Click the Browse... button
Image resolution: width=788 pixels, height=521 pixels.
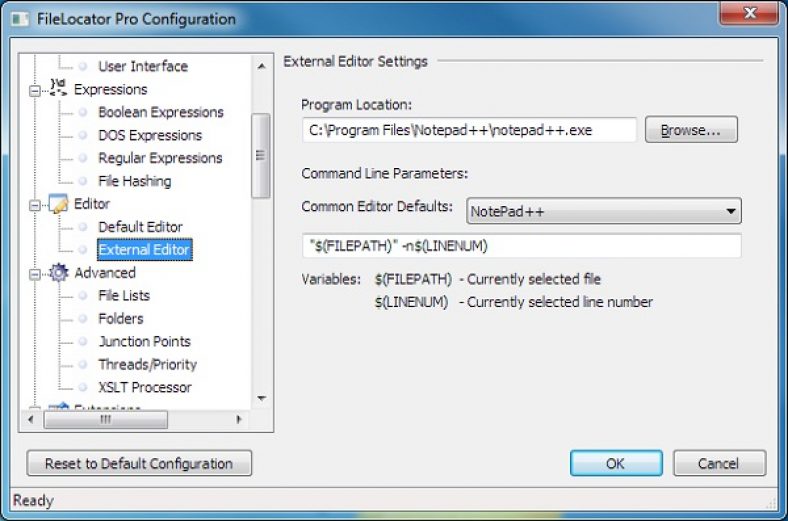tap(691, 130)
